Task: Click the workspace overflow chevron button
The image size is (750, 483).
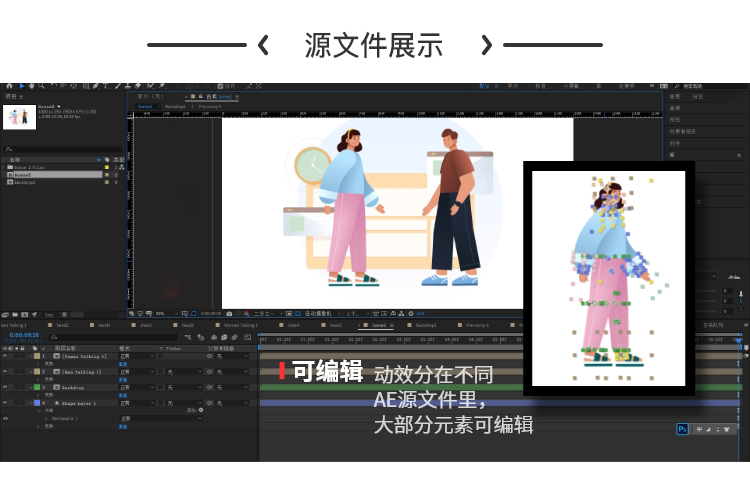Action: coord(651,86)
